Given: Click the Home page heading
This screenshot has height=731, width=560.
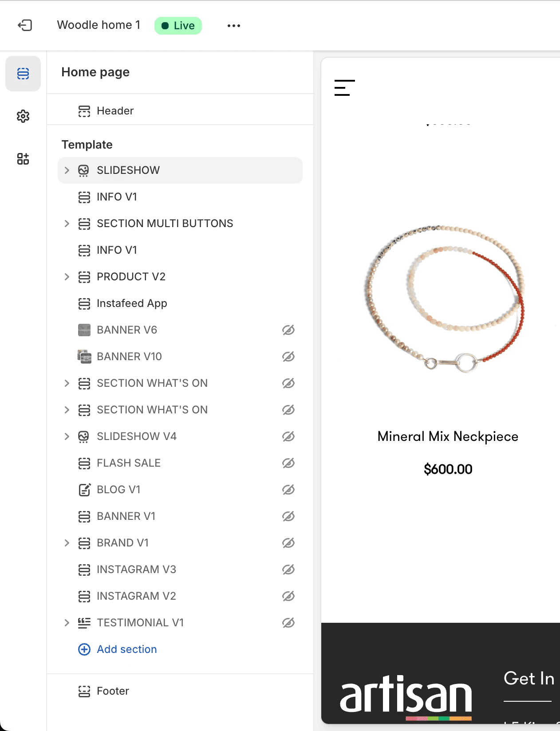Looking at the screenshot, I should [95, 72].
